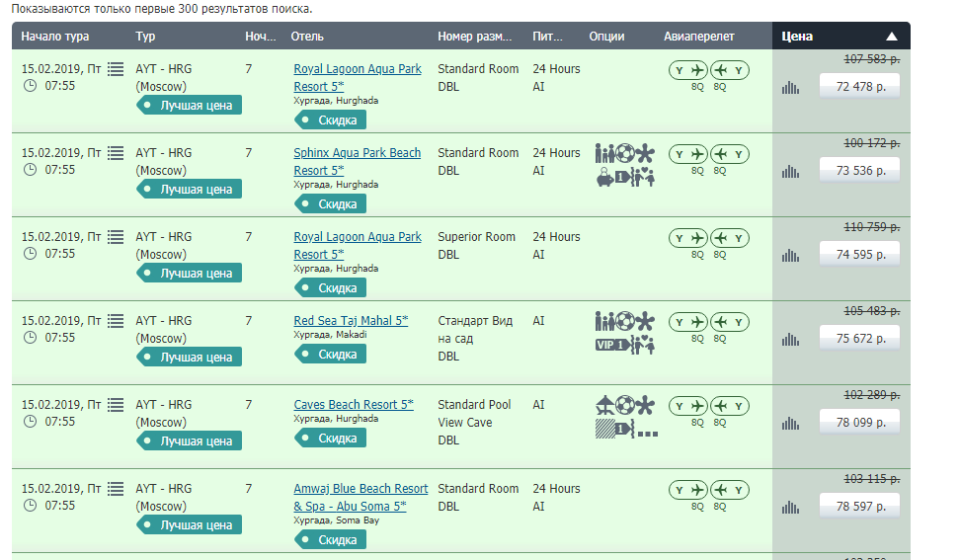Click Лучшая цена tag in Sphinx Aqua Park row
Viewport: 960px width, 560px height.
pos(190,189)
